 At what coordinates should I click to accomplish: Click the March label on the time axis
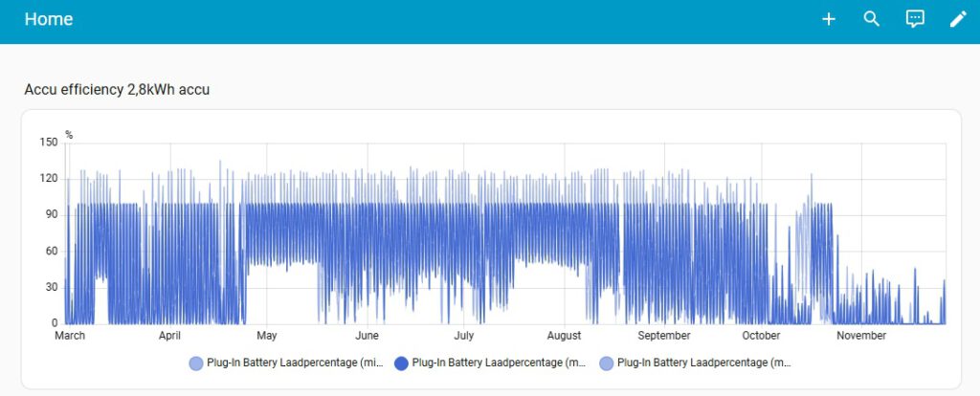70,336
